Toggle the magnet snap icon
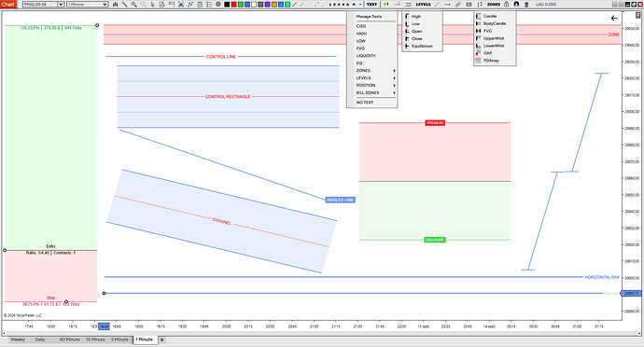Image resolution: width=644 pixels, height=347 pixels. coord(516,4)
